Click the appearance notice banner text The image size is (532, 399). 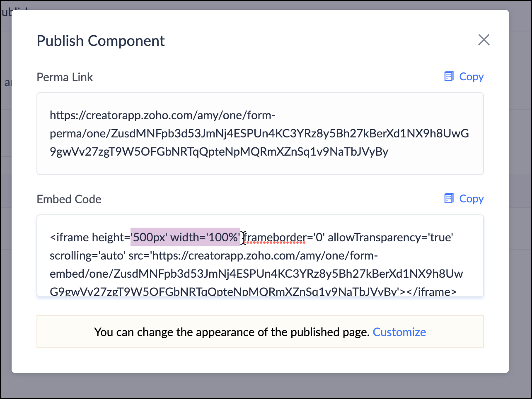pos(232,332)
